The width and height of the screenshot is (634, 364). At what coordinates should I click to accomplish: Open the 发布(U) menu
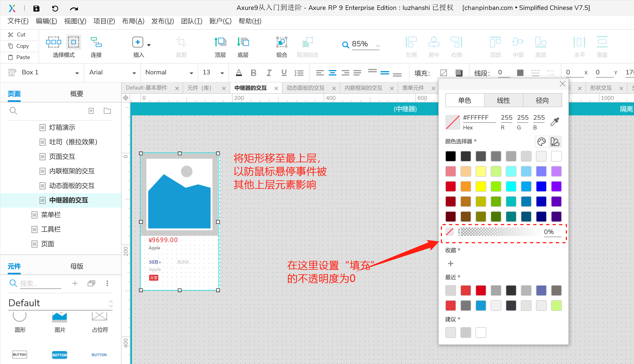click(x=162, y=21)
